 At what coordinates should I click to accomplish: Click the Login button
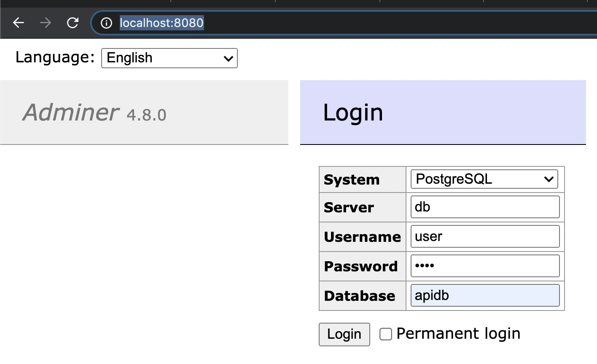click(x=344, y=335)
